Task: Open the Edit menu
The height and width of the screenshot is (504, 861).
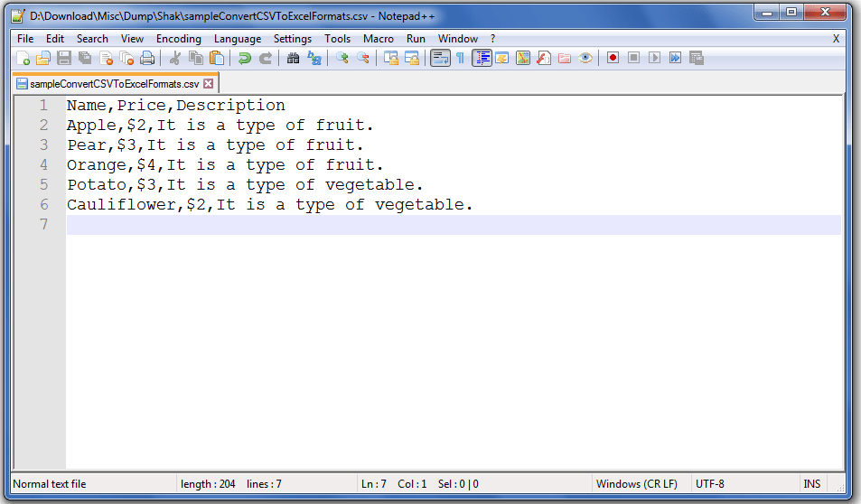Action: [55, 39]
